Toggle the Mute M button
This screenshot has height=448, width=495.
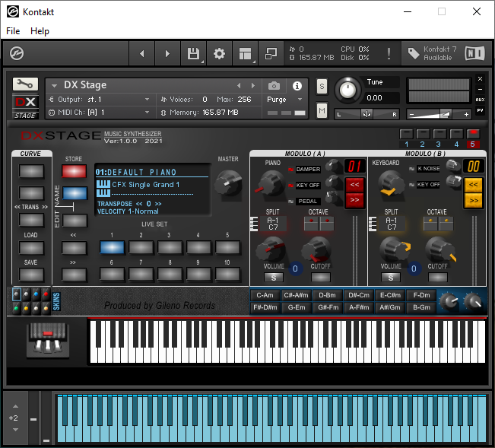click(x=322, y=111)
